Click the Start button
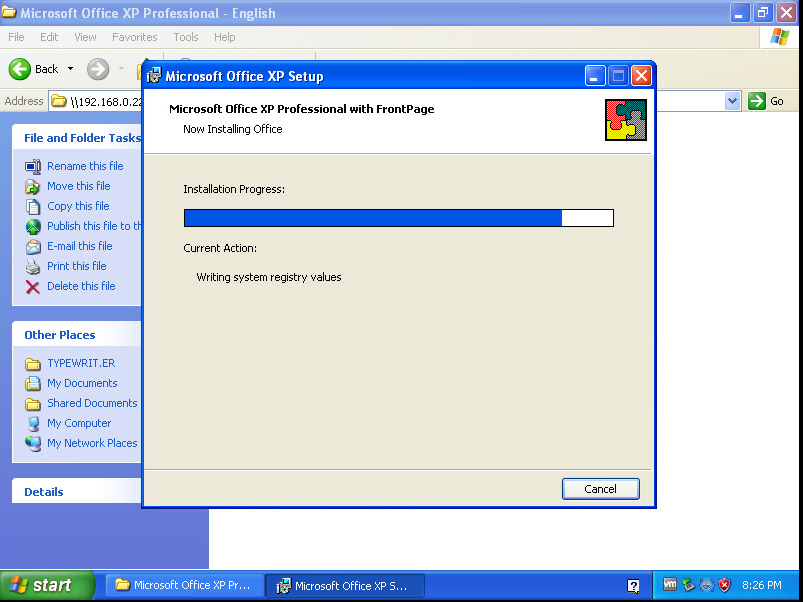The image size is (803, 602). 47,585
